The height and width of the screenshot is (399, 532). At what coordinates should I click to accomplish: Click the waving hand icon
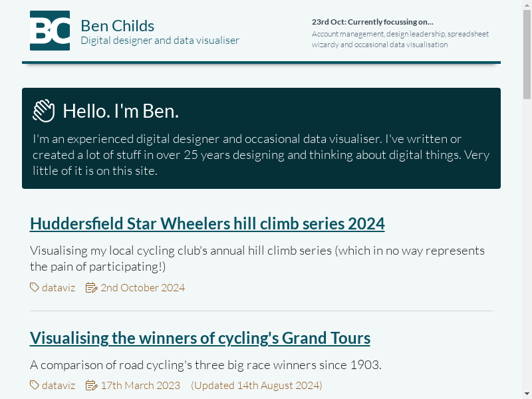point(44,111)
